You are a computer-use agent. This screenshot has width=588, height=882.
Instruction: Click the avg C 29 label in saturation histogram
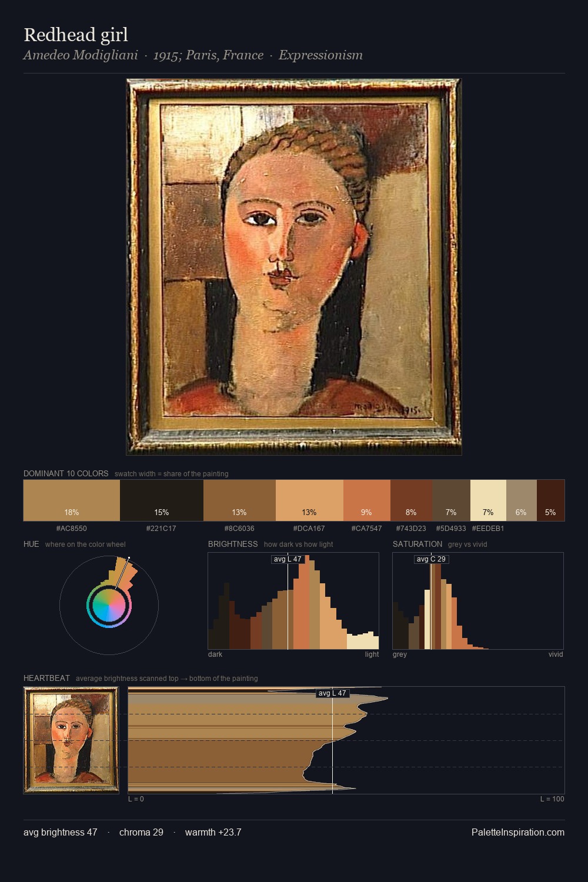pos(431,559)
